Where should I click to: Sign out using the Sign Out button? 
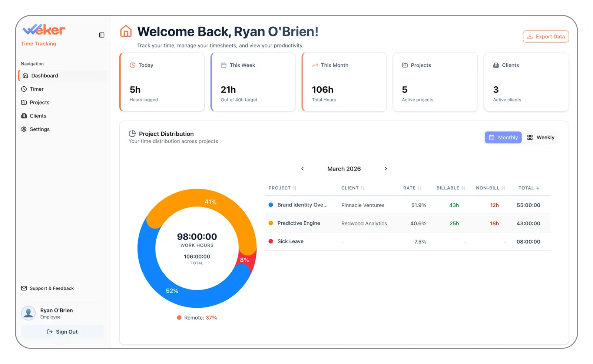62,331
